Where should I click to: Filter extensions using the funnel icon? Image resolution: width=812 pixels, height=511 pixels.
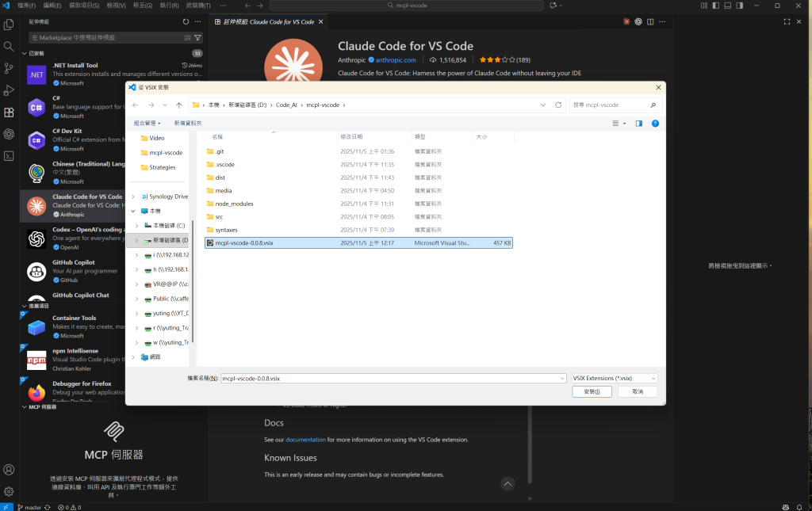point(197,38)
